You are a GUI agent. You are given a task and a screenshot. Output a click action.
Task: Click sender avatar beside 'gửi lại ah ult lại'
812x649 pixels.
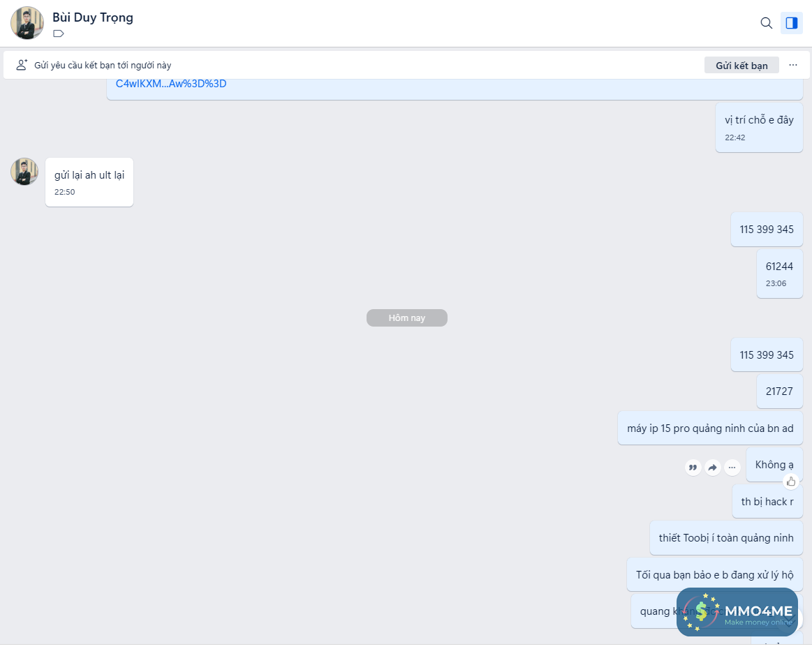pos(24,171)
